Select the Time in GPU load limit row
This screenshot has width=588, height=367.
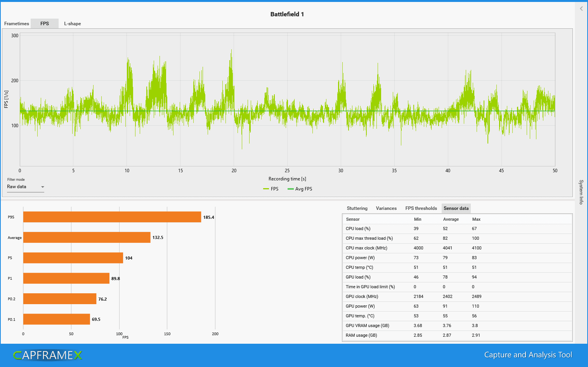pyautogui.click(x=458, y=287)
